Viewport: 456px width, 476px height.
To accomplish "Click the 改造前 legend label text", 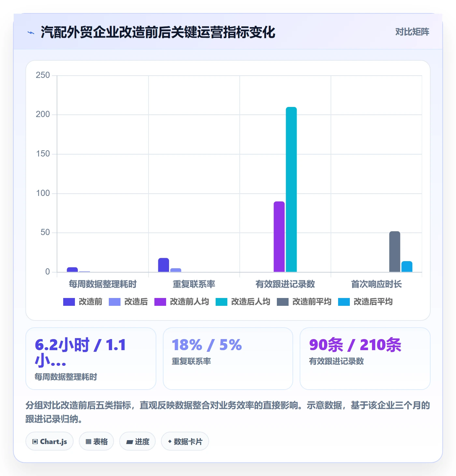I will 91,302.
